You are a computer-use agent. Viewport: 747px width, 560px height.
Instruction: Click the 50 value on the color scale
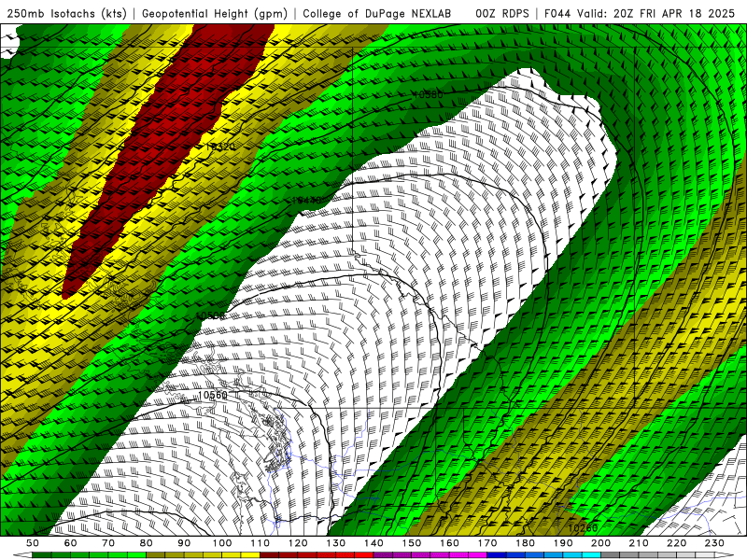(33, 543)
